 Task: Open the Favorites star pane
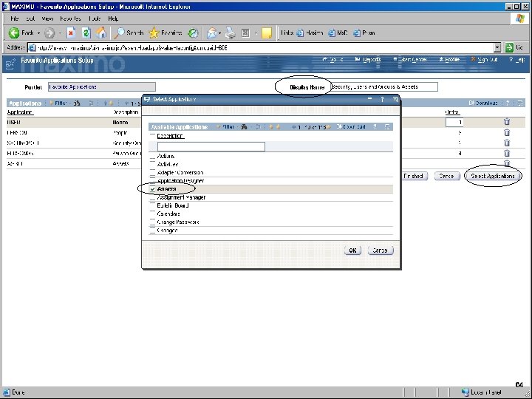166,33
